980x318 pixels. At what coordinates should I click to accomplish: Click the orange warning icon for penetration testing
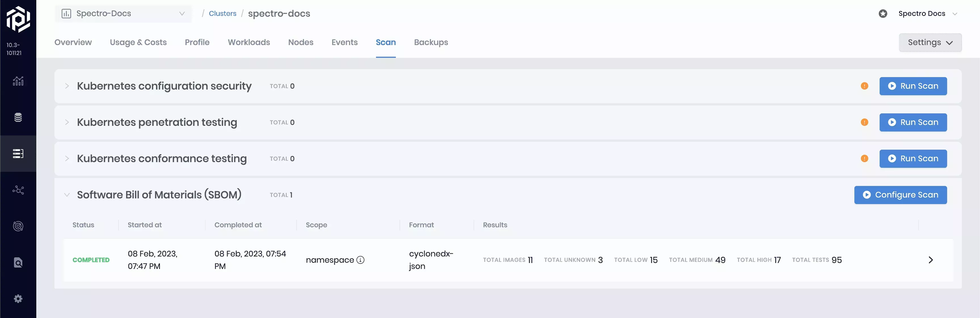(864, 122)
